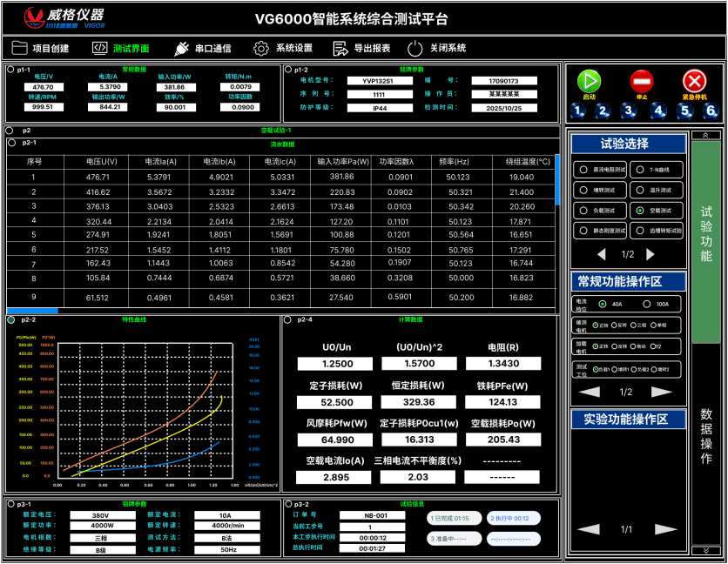Go to next page in 试验选择

point(650,254)
